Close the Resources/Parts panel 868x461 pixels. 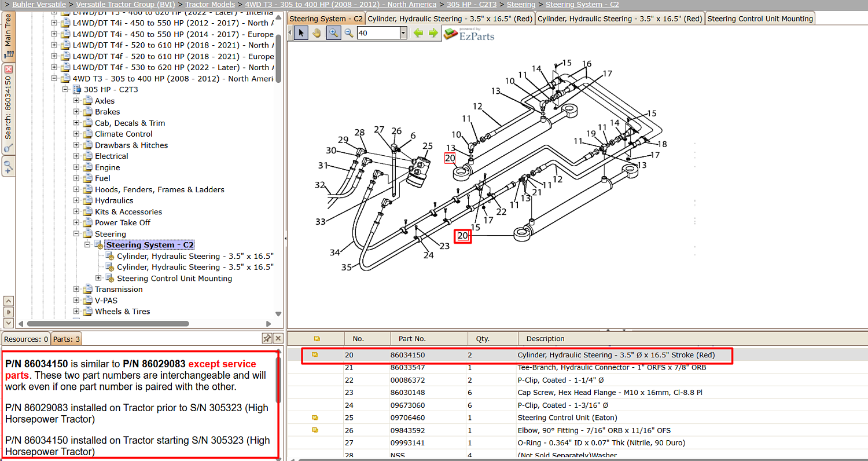click(278, 338)
